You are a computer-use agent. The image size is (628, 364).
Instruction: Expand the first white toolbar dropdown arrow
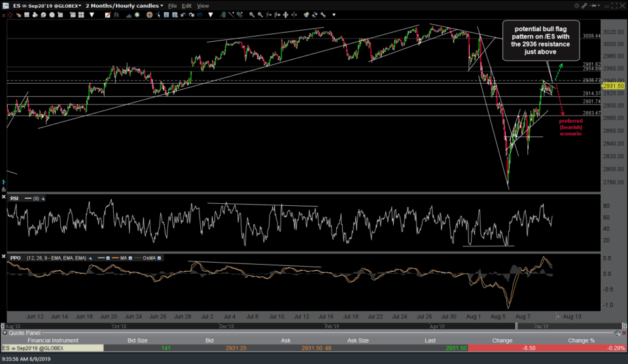[92, 15]
